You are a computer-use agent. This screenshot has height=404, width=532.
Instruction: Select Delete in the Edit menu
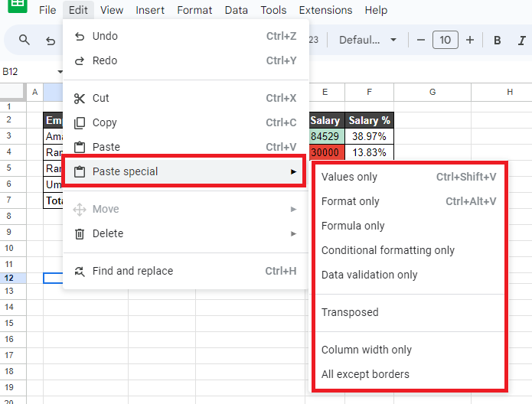(185, 233)
